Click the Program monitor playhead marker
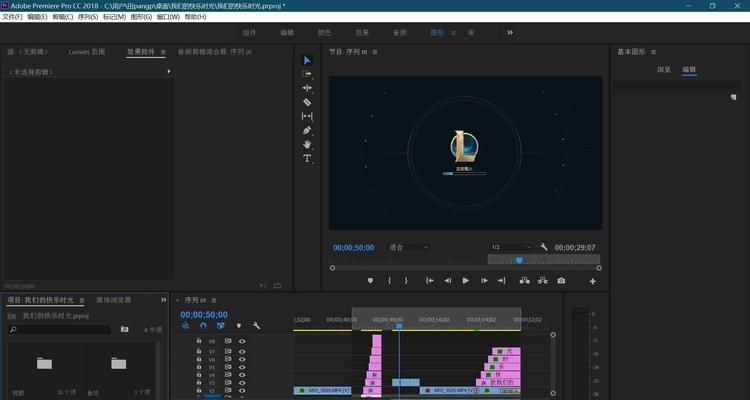 [x=519, y=260]
